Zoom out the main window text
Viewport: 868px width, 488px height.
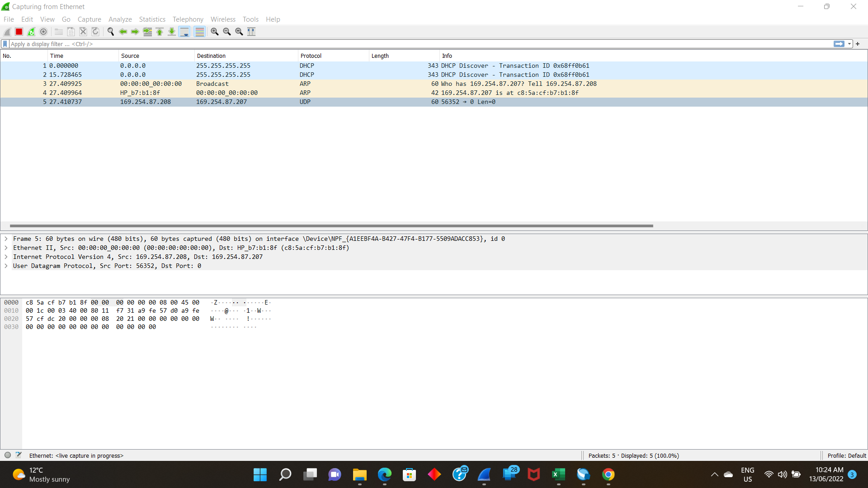point(227,32)
